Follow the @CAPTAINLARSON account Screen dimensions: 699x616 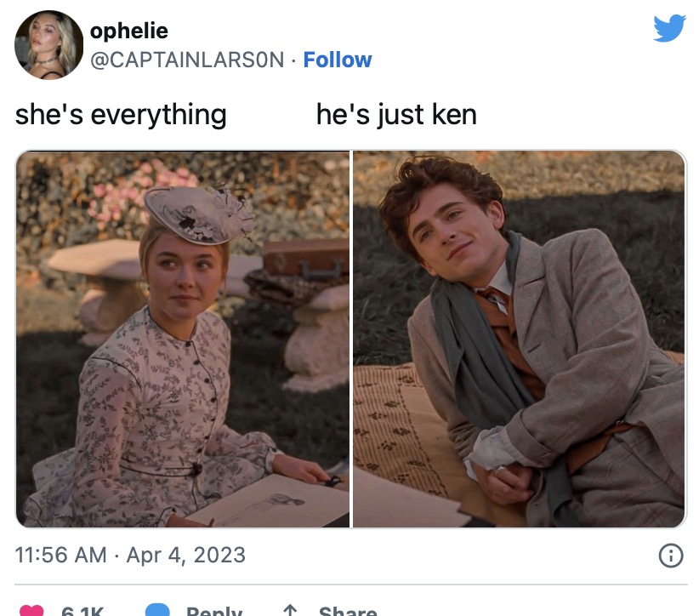click(338, 60)
